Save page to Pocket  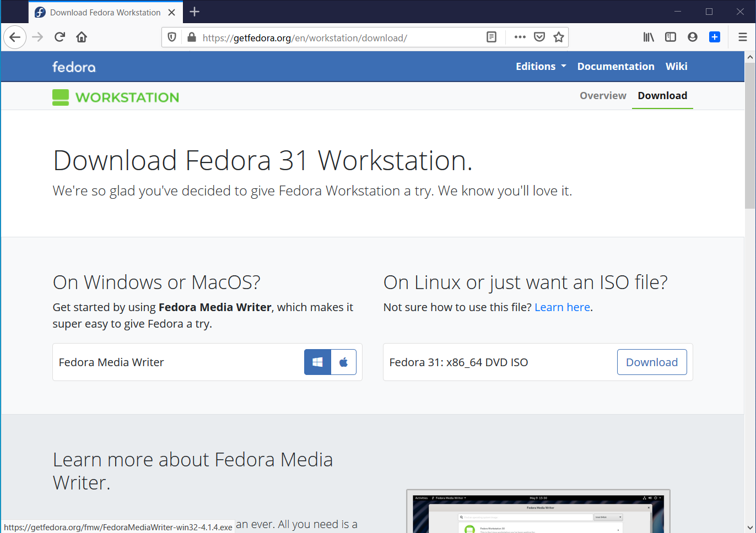(539, 37)
